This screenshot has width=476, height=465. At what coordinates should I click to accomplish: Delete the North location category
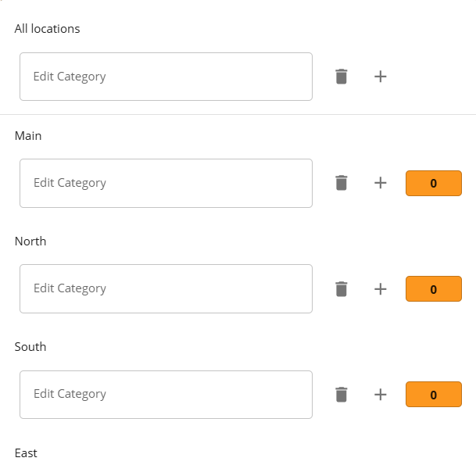(341, 288)
